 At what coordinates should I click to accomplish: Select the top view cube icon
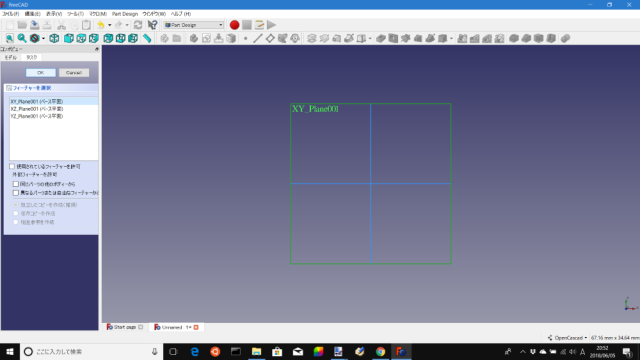81,38
